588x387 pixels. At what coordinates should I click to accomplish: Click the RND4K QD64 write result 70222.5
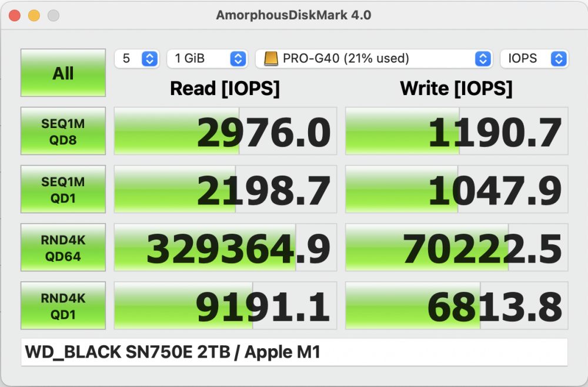[457, 247]
